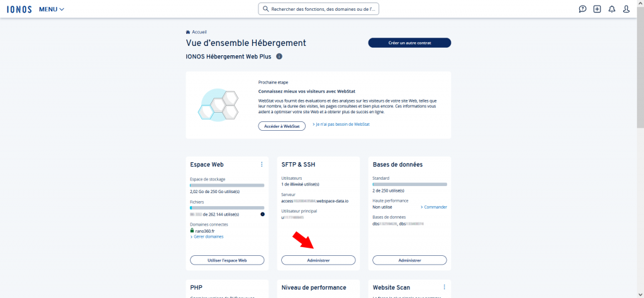The width and height of the screenshot is (644, 298).
Task: Click the info dot next to files usage
Action: pyautogui.click(x=262, y=214)
